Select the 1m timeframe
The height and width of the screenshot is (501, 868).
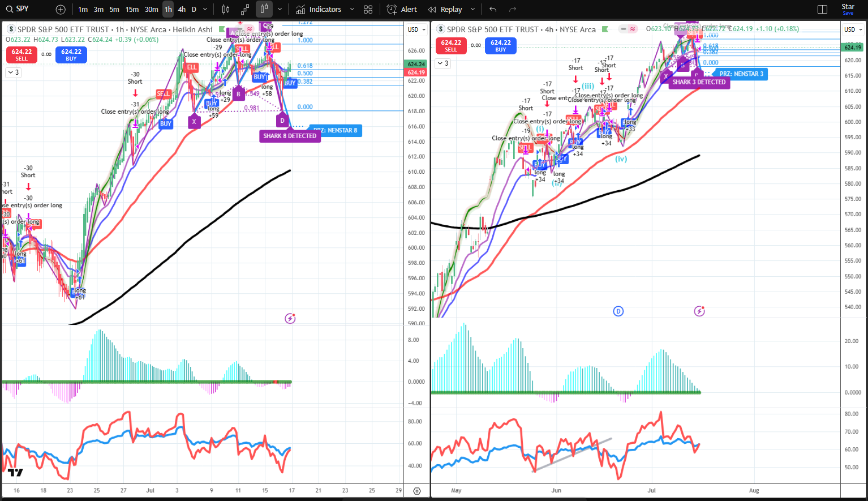[83, 10]
